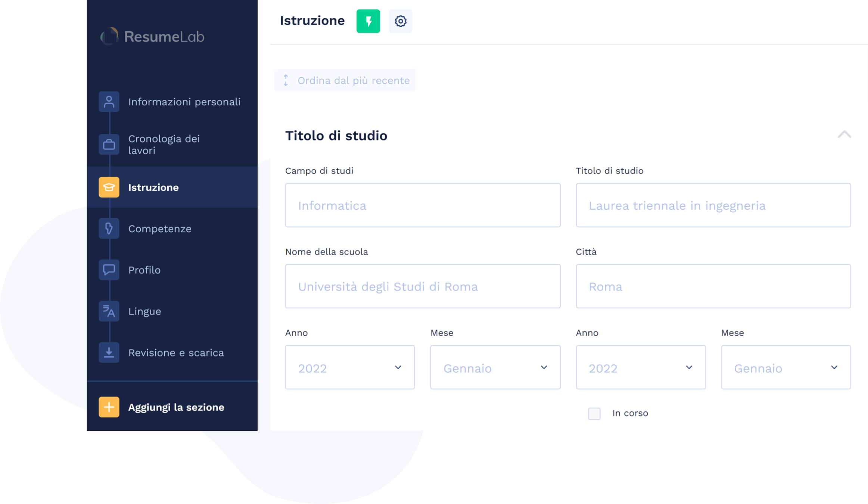This screenshot has height=504, width=868.
Task: Click the Profilo sidebar icon
Action: coord(108,269)
